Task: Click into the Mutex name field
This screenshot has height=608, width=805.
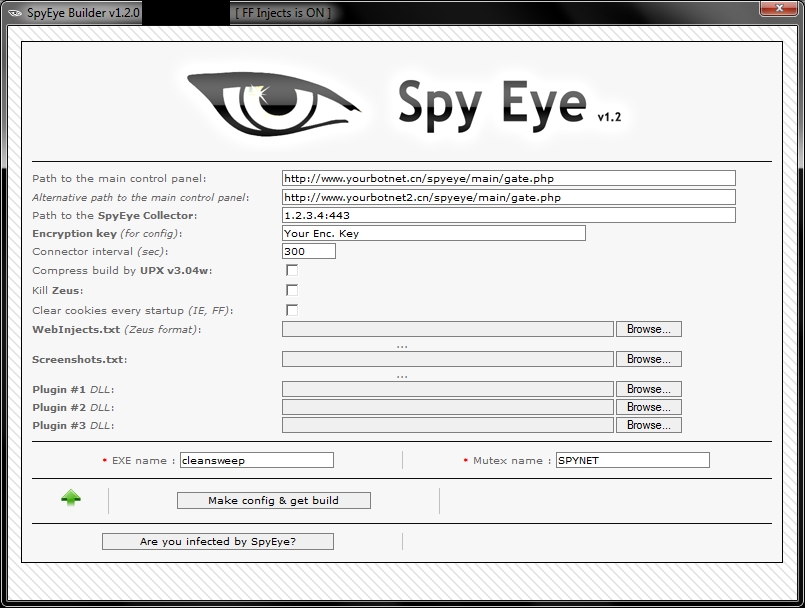Action: (x=632, y=460)
